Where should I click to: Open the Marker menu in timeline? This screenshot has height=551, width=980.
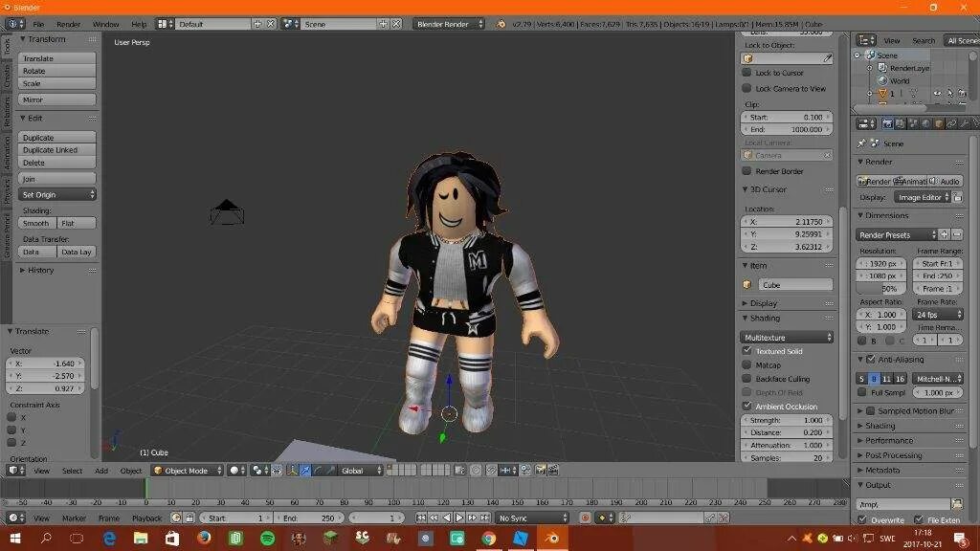(74, 518)
